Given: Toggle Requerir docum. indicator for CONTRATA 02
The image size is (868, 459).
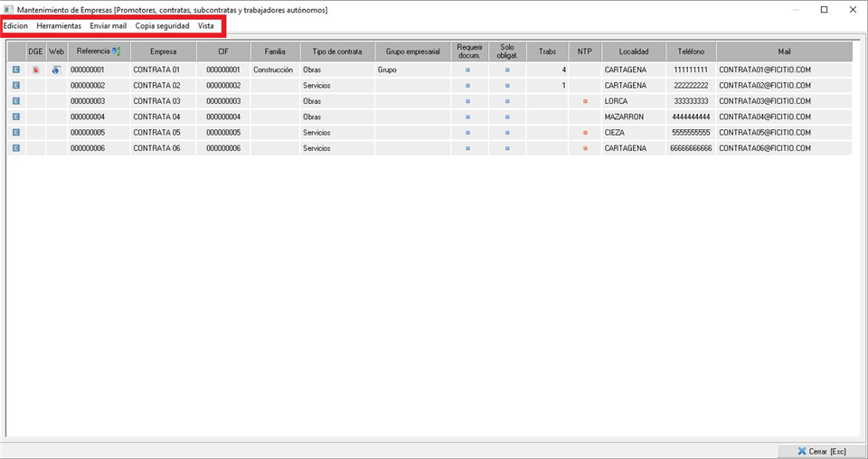Looking at the screenshot, I should click(x=467, y=86).
